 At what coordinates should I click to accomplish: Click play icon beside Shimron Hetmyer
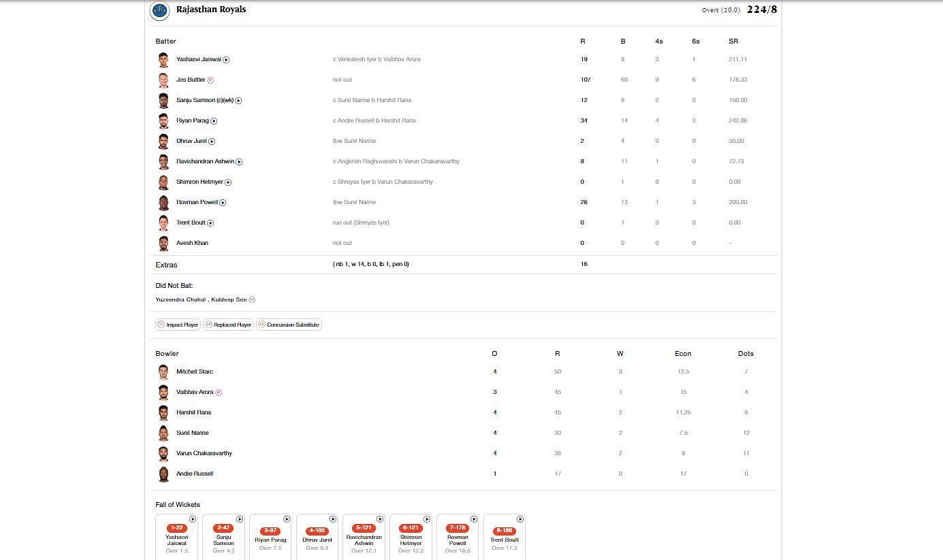pyautogui.click(x=228, y=182)
